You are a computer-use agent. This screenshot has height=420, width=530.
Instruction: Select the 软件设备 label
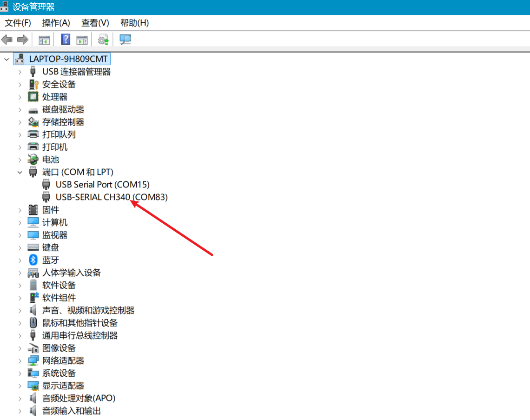(x=59, y=285)
